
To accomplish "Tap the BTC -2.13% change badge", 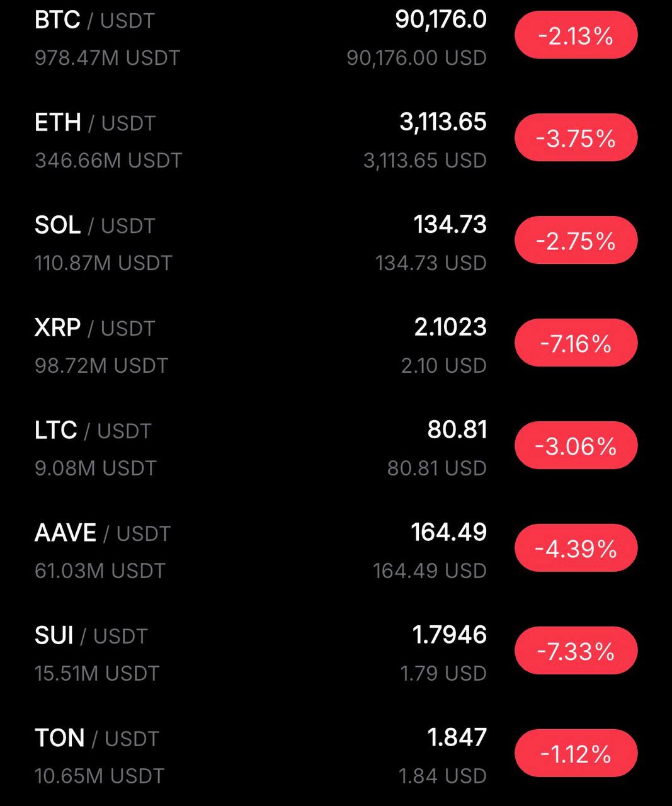I will coord(576,35).
